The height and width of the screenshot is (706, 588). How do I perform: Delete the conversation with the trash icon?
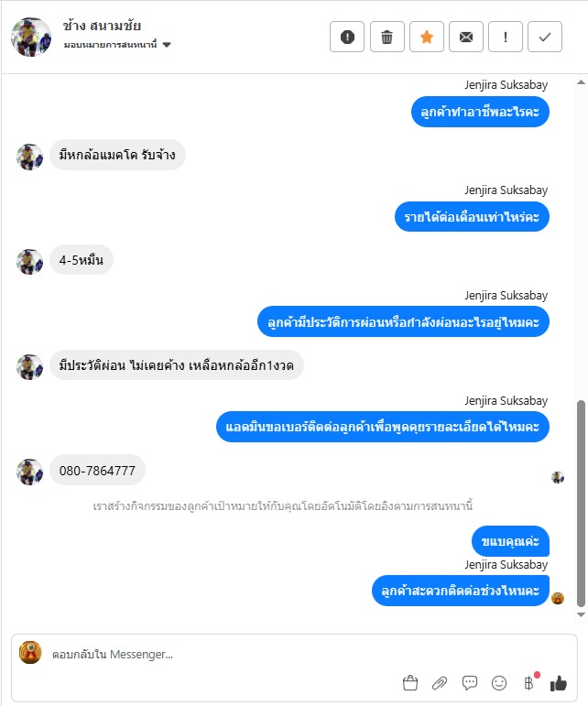(387, 37)
